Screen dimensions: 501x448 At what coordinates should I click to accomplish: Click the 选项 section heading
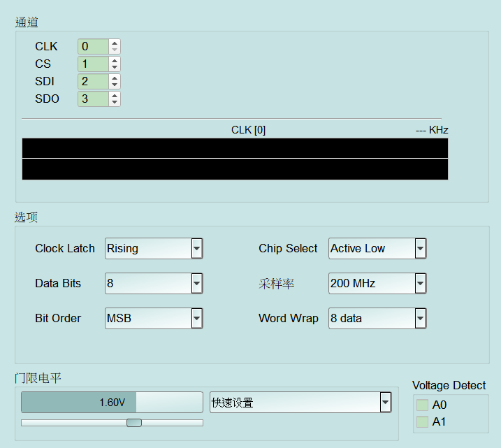(x=26, y=217)
